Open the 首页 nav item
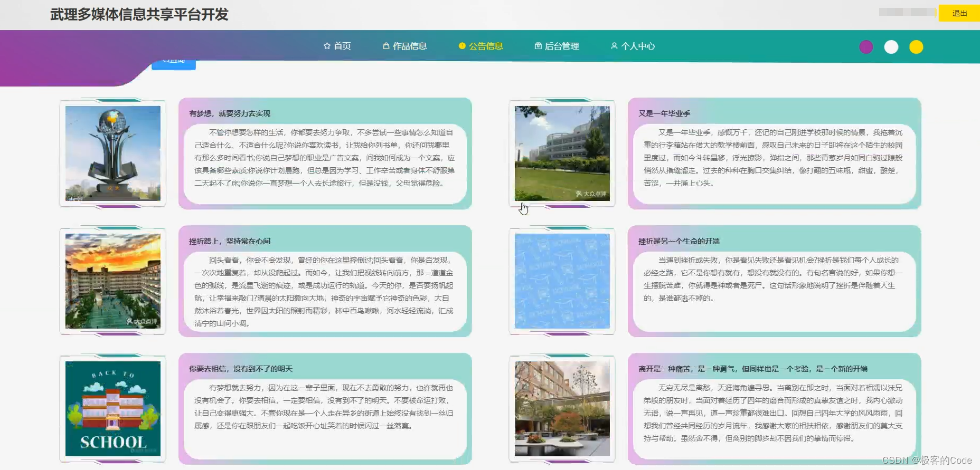This screenshot has width=980, height=470. pos(337,46)
